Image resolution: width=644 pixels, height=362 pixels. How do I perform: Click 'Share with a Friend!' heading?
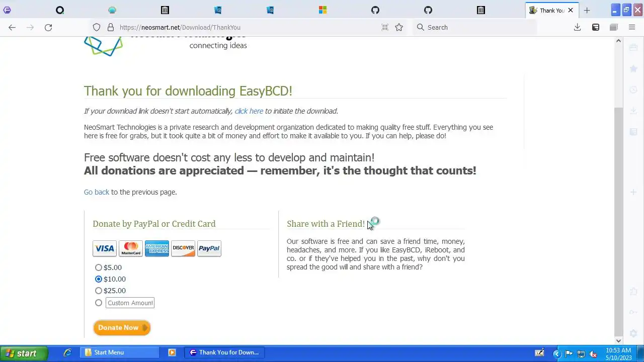(326, 224)
